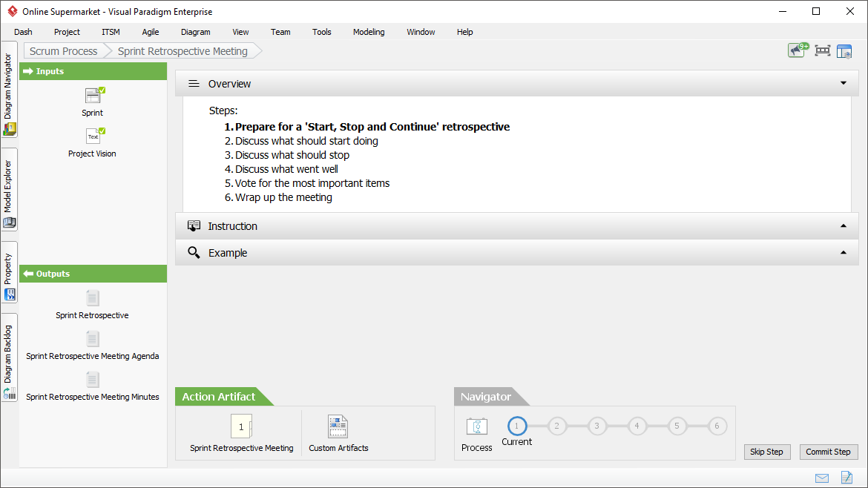The width and height of the screenshot is (868, 488).
Task: Open the Team menu
Action: point(280,32)
